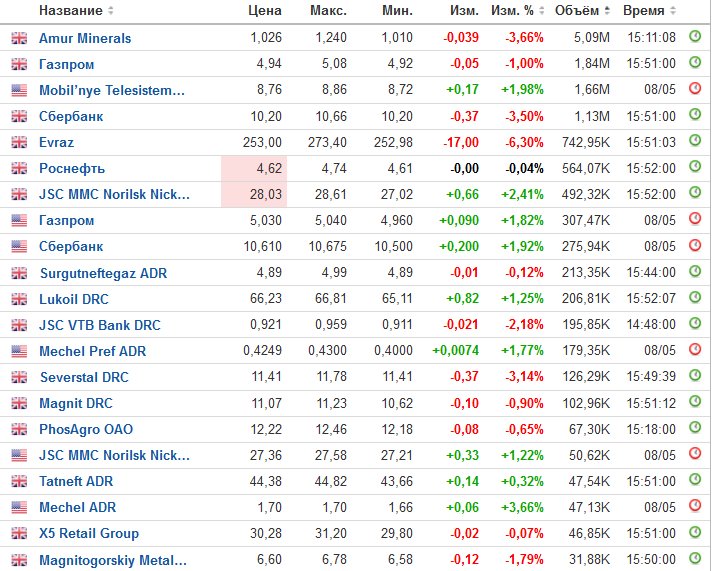Click the Изм. column header
Viewport: 712px width, 571px height.
tap(464, 10)
